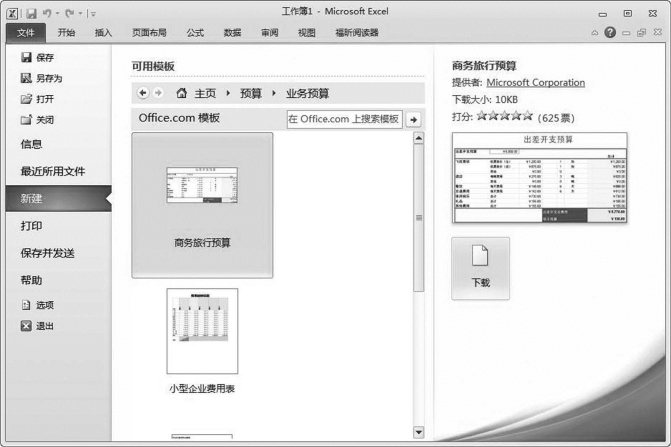Click 关闭 in the backstage menu
Screen dimensions: 671x447
pos(38,120)
